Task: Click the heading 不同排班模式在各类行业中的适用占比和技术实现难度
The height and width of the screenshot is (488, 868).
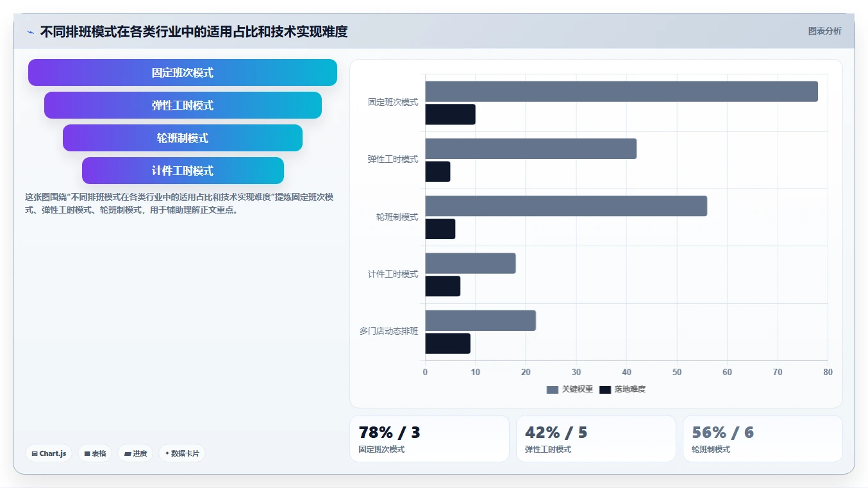Action: (x=194, y=31)
